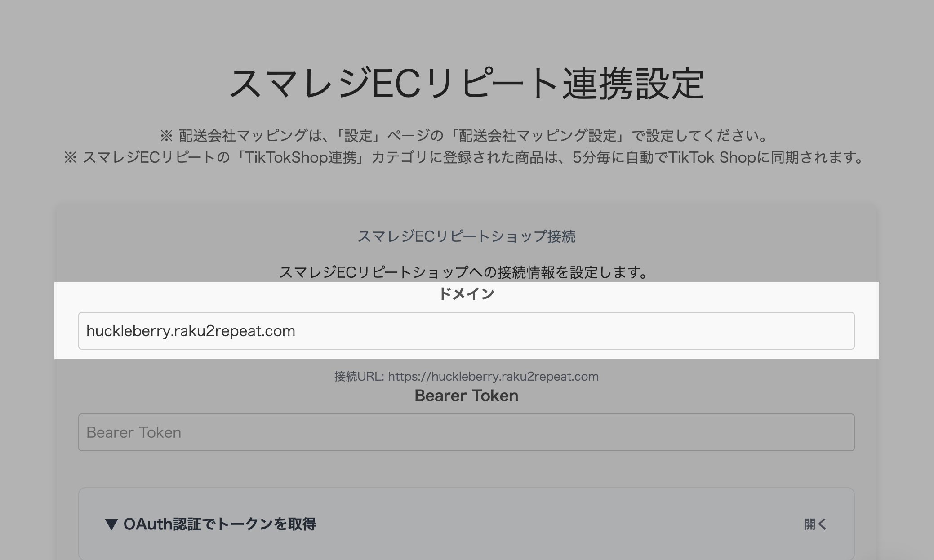Focus the Bearer Token input field

466,432
